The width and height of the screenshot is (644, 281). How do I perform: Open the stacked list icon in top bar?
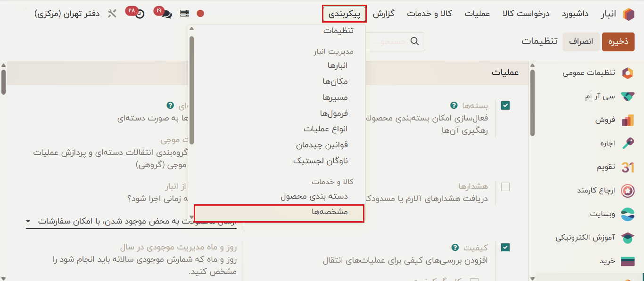pos(184,14)
